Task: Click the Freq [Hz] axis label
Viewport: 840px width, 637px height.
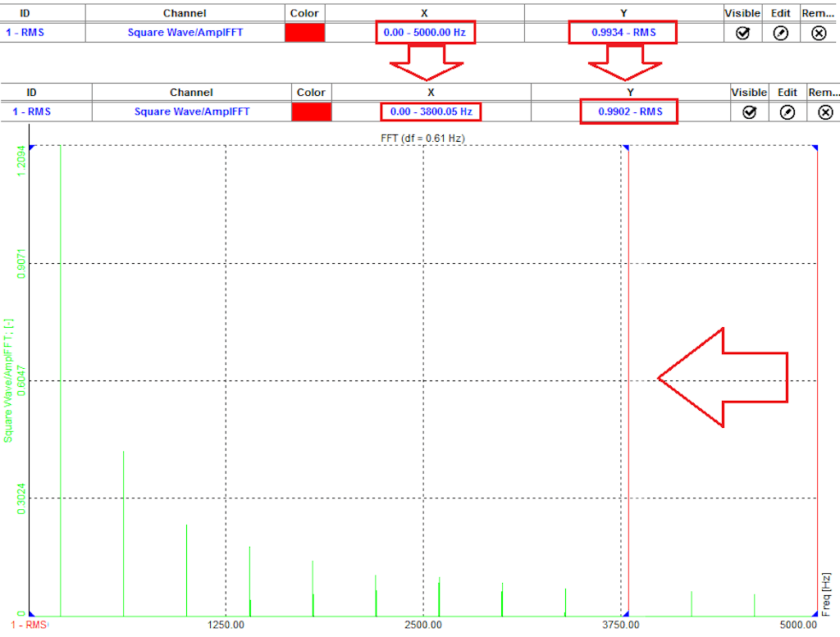Action: click(x=826, y=594)
